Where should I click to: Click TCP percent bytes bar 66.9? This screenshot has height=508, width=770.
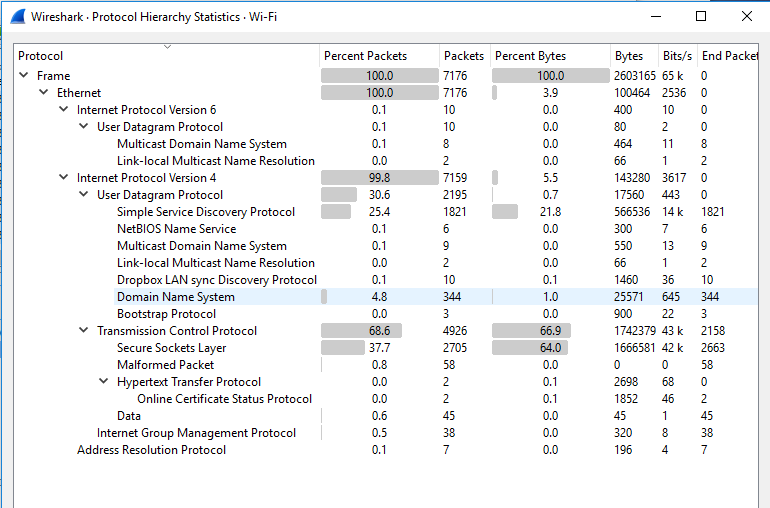pos(531,331)
